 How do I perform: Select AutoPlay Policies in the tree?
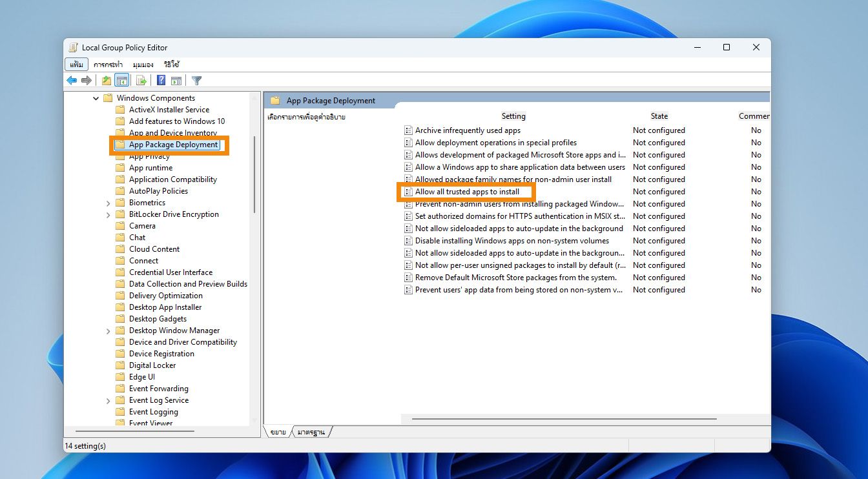pyautogui.click(x=158, y=191)
